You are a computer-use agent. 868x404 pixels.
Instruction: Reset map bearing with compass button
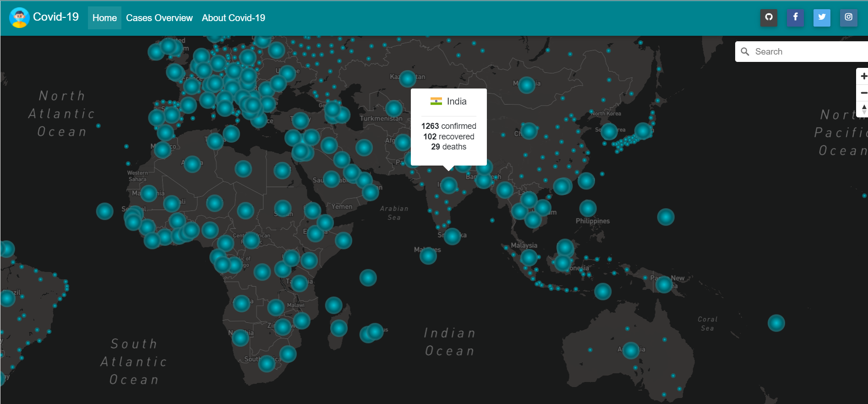coord(863,109)
